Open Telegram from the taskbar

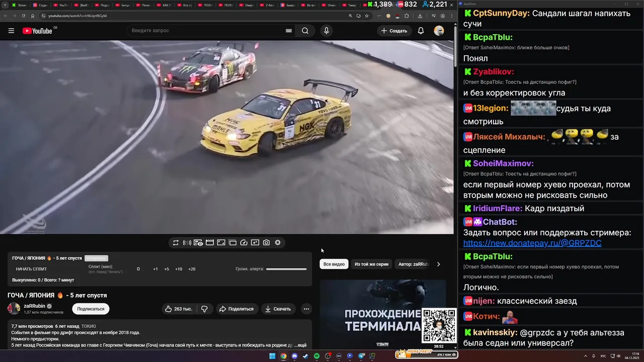[x=361, y=356]
